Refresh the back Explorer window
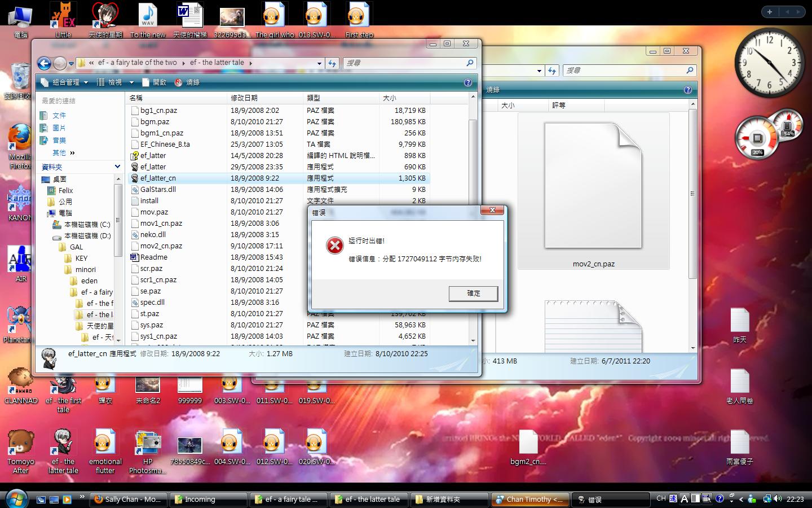The image size is (812, 508). point(552,71)
